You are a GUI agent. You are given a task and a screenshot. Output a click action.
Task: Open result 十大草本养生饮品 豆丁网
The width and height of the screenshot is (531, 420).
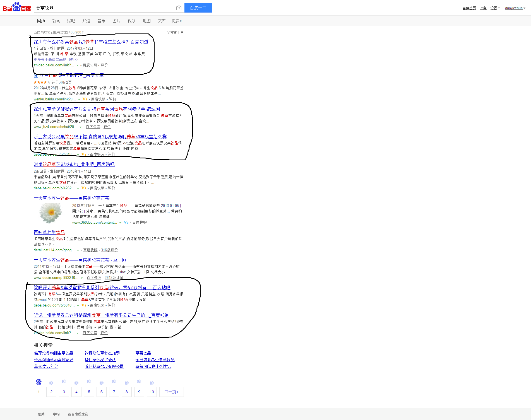click(80, 260)
